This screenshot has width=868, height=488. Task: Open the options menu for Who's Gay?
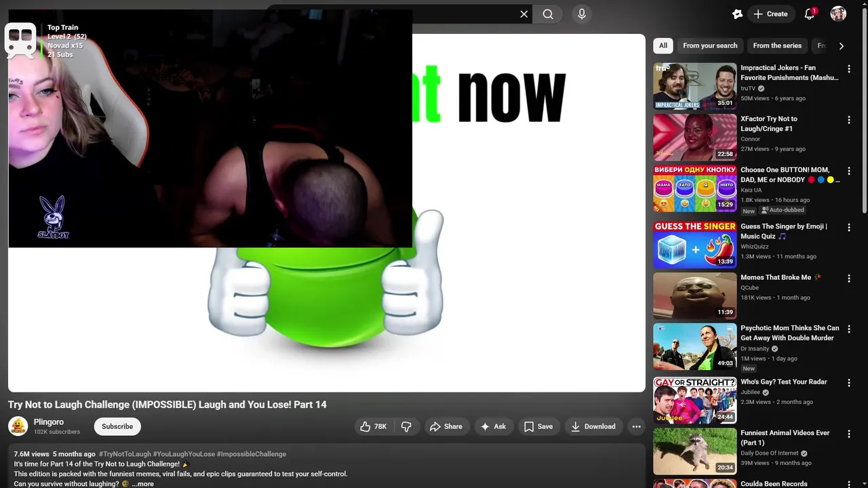click(x=848, y=383)
